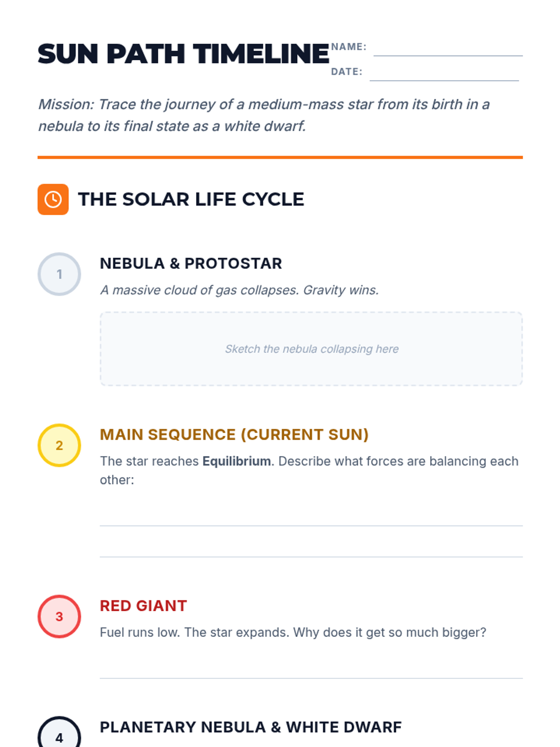Click the bold Equilibrium word

coord(237,461)
